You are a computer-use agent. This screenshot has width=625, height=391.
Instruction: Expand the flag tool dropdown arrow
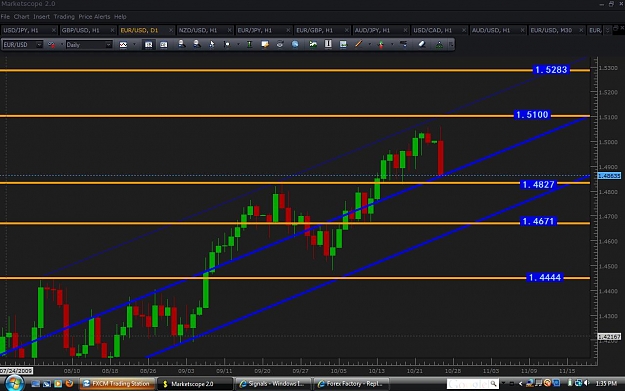click(x=238, y=45)
